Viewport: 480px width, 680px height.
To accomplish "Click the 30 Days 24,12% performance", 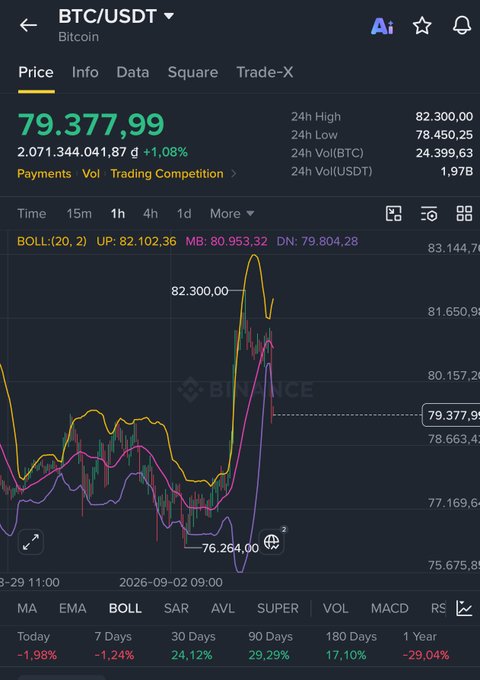I will pyautogui.click(x=193, y=646).
